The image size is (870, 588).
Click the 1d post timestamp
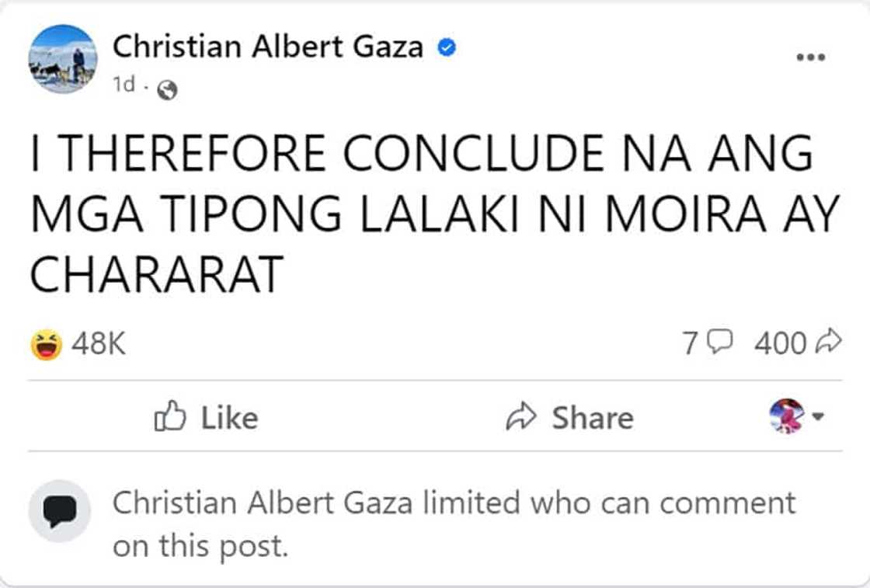tap(123, 86)
